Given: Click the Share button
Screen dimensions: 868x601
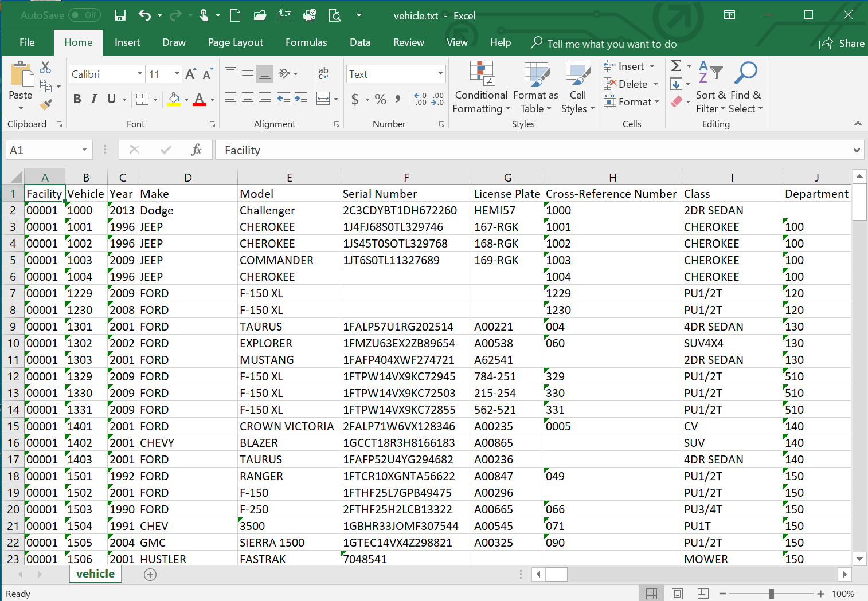Looking at the screenshot, I should pyautogui.click(x=842, y=44).
